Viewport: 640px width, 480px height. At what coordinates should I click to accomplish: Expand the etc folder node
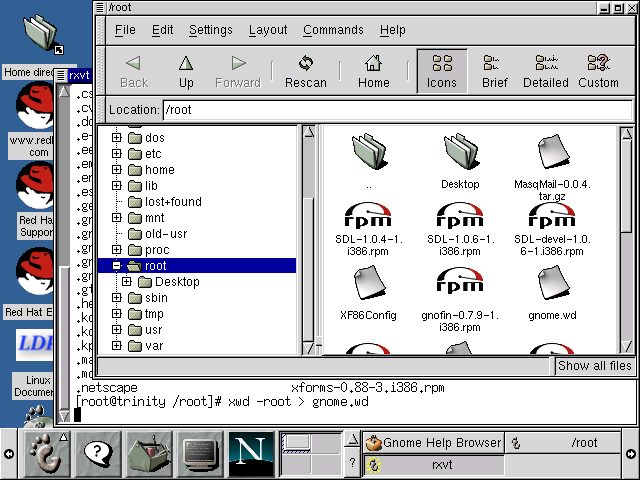pyautogui.click(x=117, y=153)
